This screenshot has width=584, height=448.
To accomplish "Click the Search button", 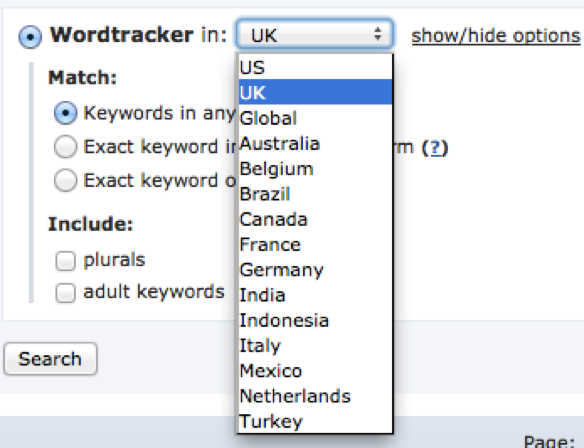I will tap(50, 359).
